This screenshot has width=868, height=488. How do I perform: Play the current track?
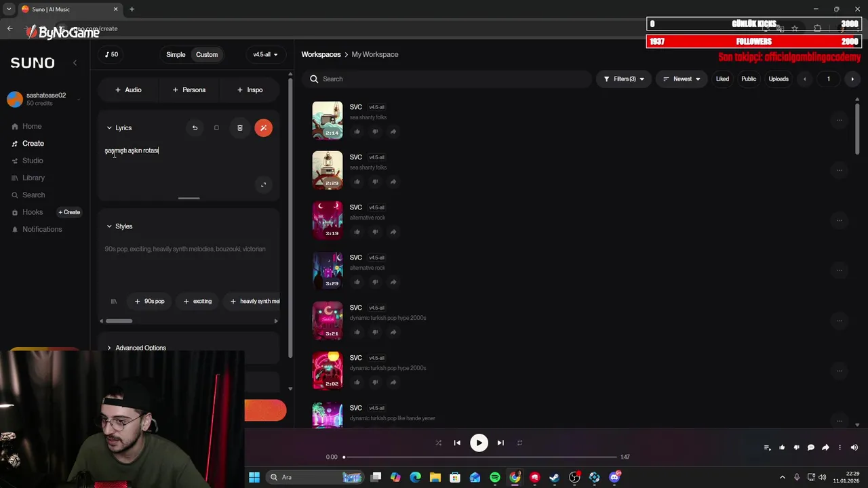(x=479, y=443)
